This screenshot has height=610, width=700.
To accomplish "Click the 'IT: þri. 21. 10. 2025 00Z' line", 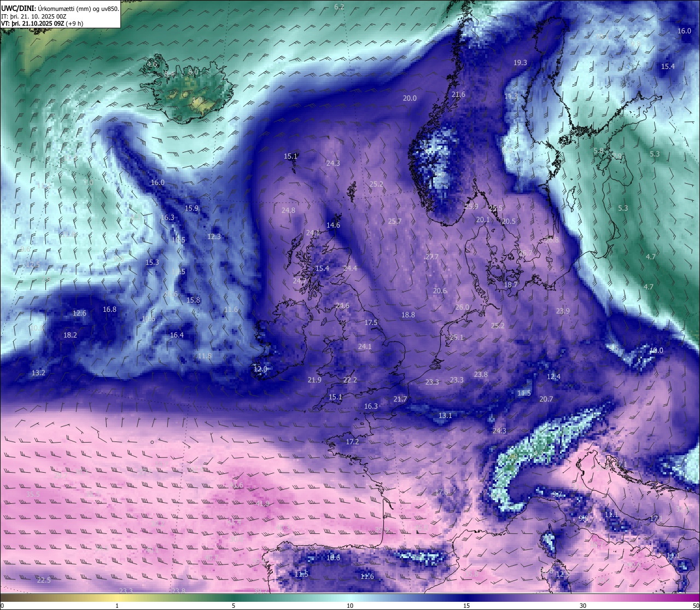I will point(34,16).
